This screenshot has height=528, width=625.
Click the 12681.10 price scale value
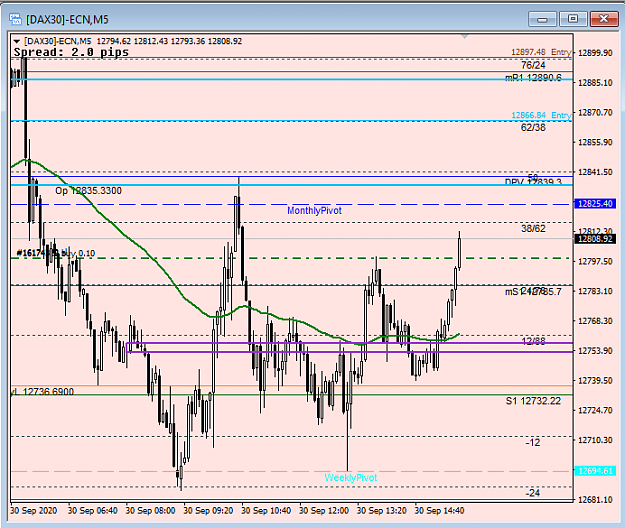click(x=596, y=500)
